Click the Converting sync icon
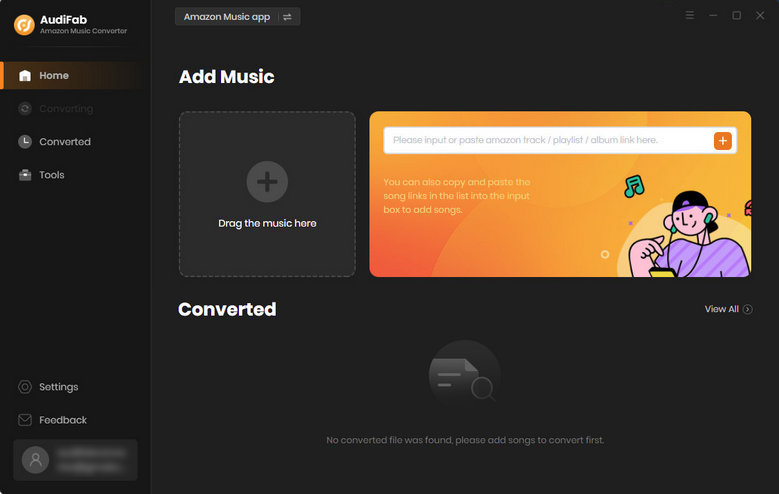Viewport: 779px width, 494px height. 25,108
